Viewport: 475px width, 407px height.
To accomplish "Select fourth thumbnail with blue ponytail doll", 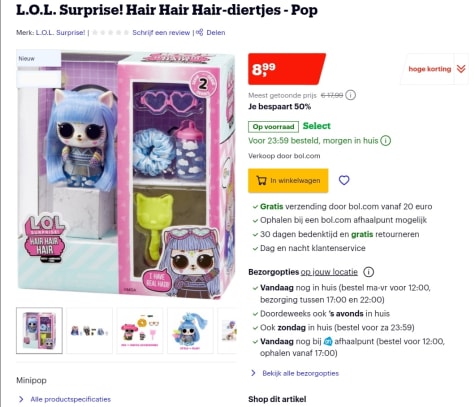I will pos(190,330).
